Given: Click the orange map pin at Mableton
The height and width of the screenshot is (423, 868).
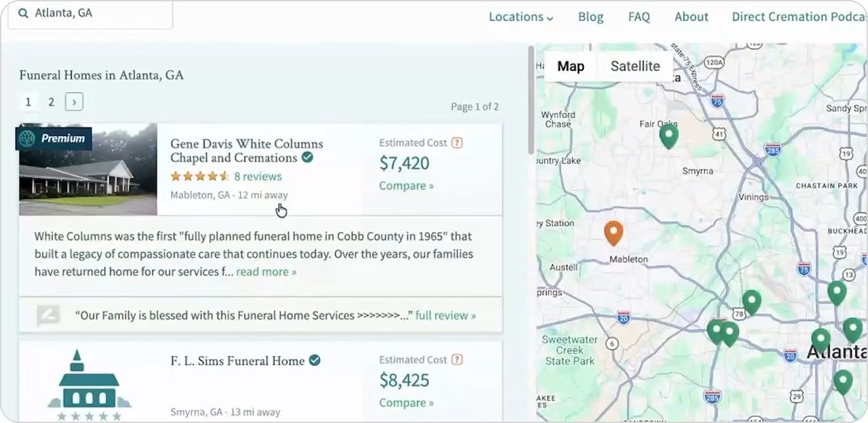Looking at the screenshot, I should click(613, 233).
